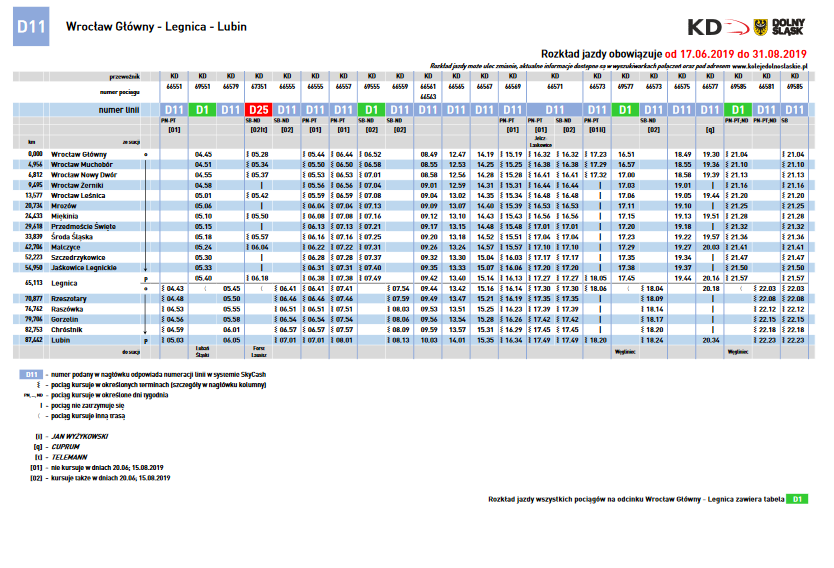Image resolution: width=834 pixels, height=568 pixels.
Task: Click the CUPRUM legend entry
Action: tap(66, 447)
